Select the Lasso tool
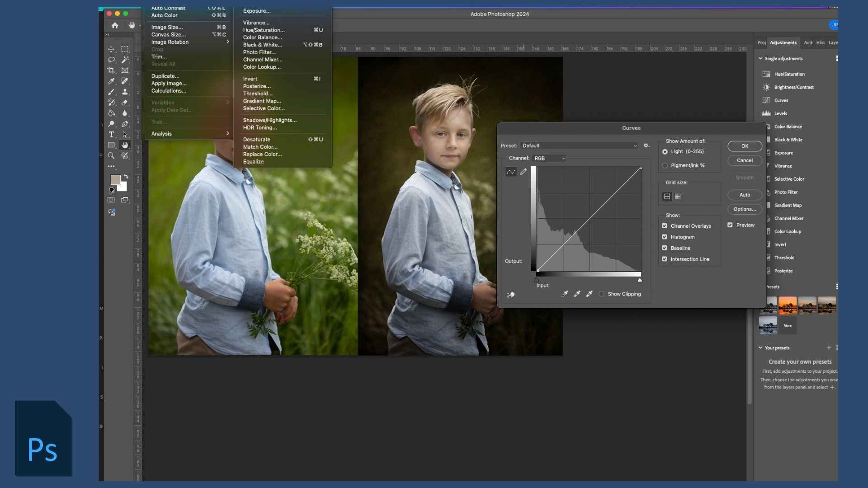 tap(111, 60)
